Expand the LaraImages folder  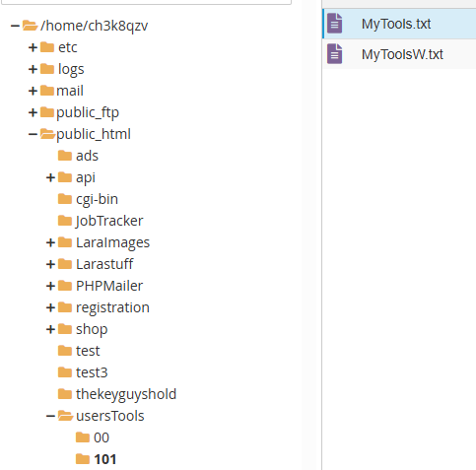pos(50,242)
